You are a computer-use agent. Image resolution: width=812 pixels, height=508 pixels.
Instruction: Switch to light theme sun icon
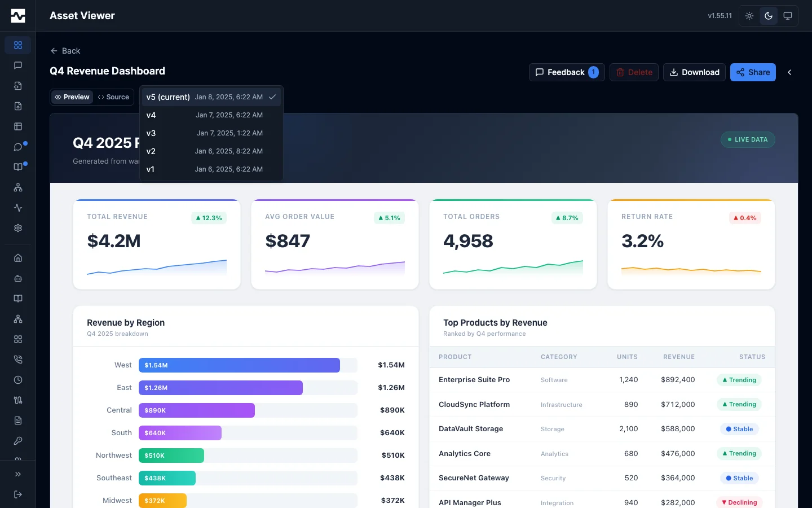click(749, 16)
